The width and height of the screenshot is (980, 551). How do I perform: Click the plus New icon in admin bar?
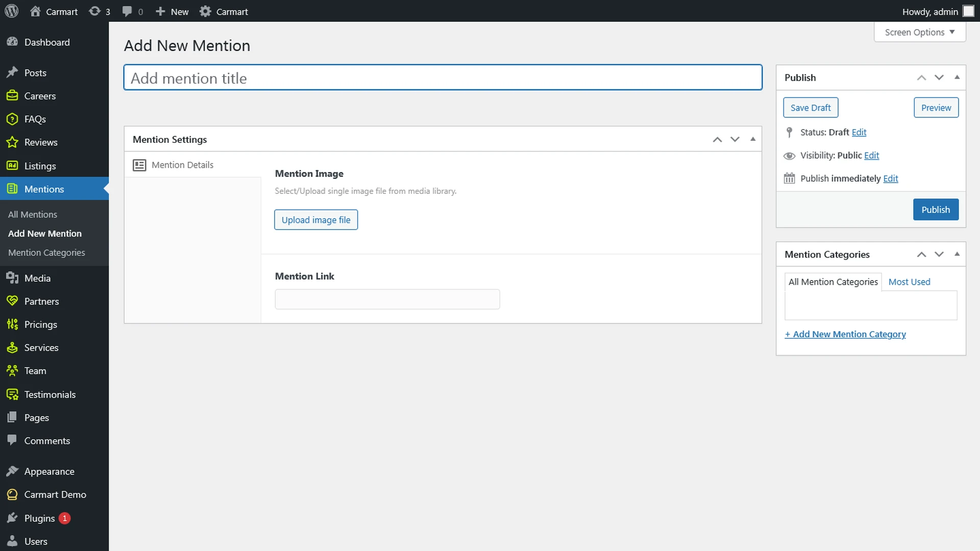click(160, 11)
